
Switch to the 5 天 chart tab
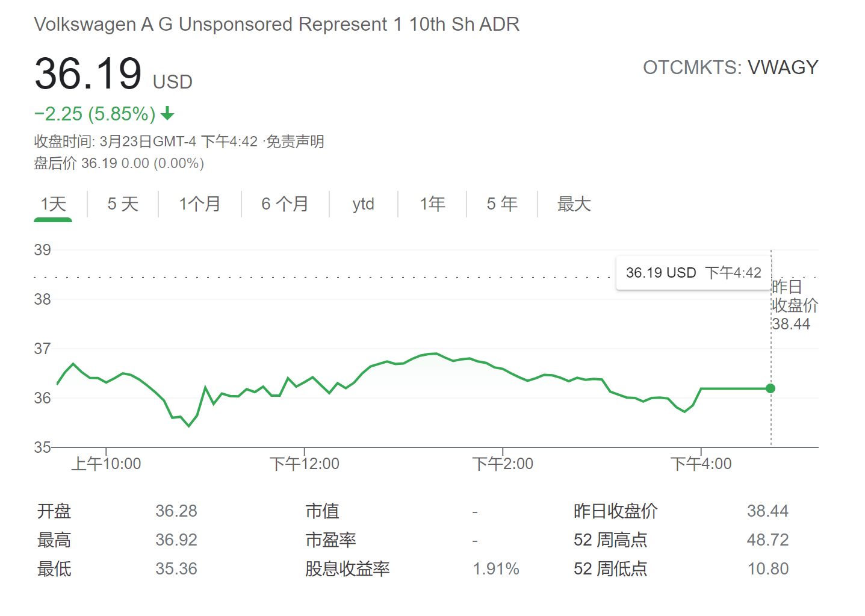123,204
